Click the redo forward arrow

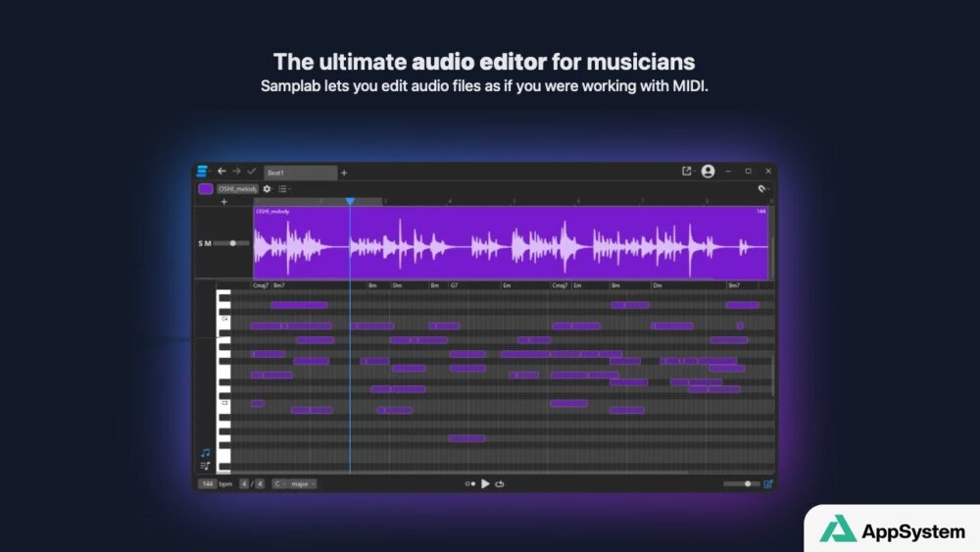[236, 171]
